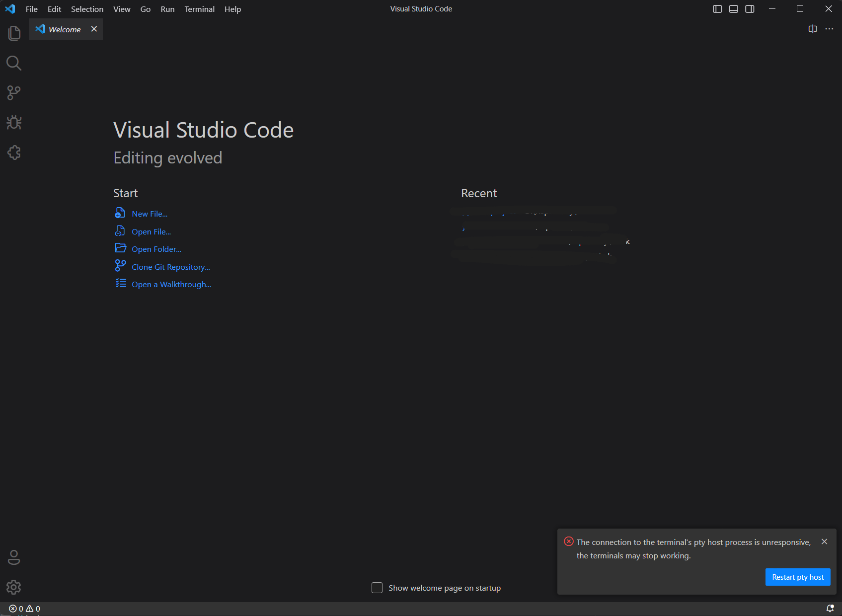Image resolution: width=842 pixels, height=616 pixels.
Task: Open the Extensions view
Action: 14,153
